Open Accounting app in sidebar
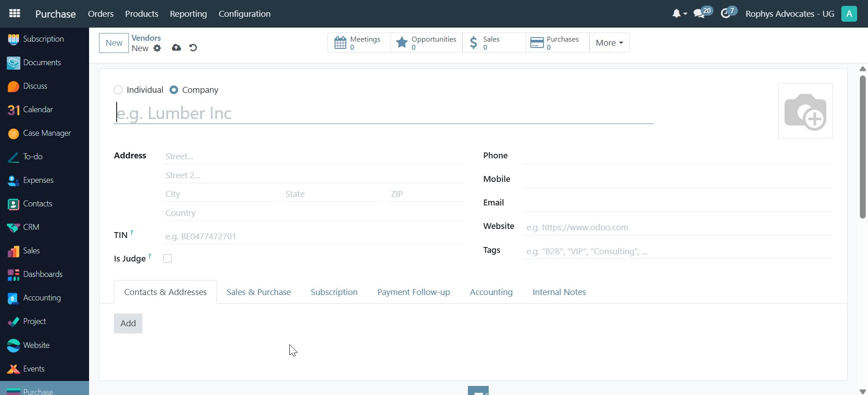 pyautogui.click(x=44, y=298)
